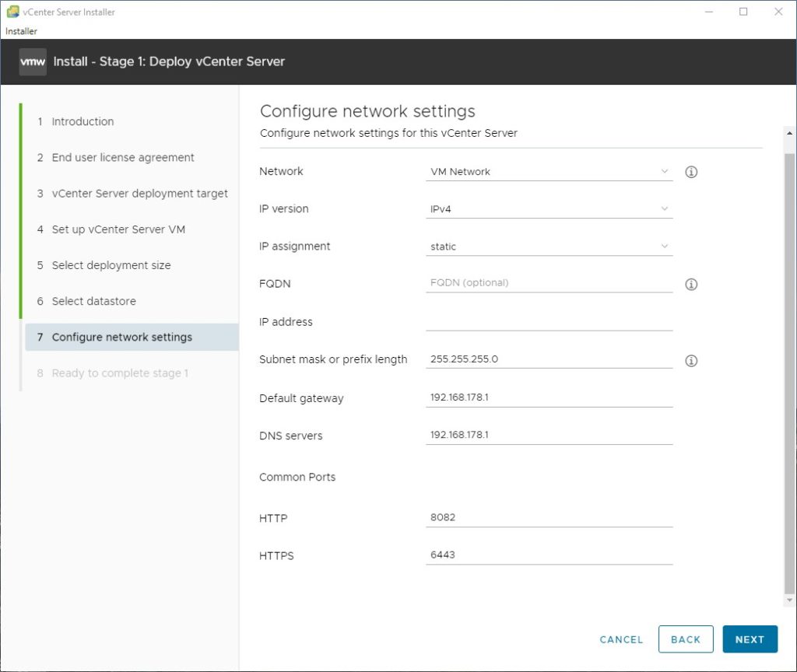Open the Network dropdown showing VM Network
The width and height of the screenshot is (797, 672).
click(549, 172)
